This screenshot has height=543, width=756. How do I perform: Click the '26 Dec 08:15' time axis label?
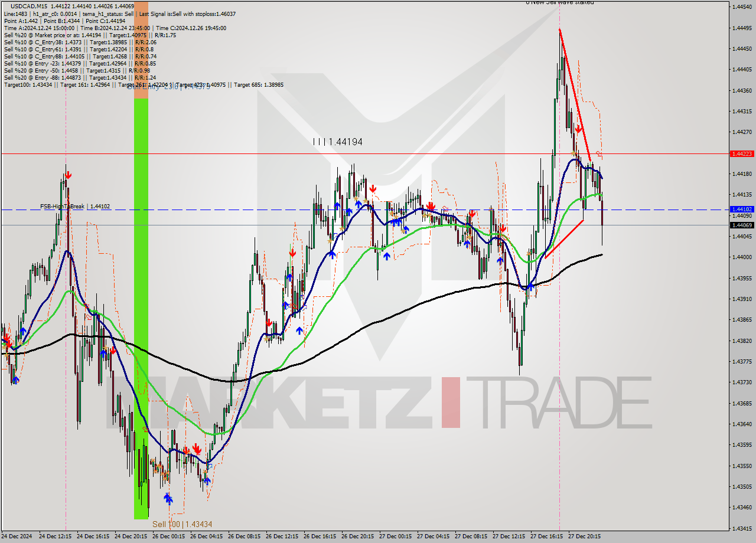coord(244,537)
